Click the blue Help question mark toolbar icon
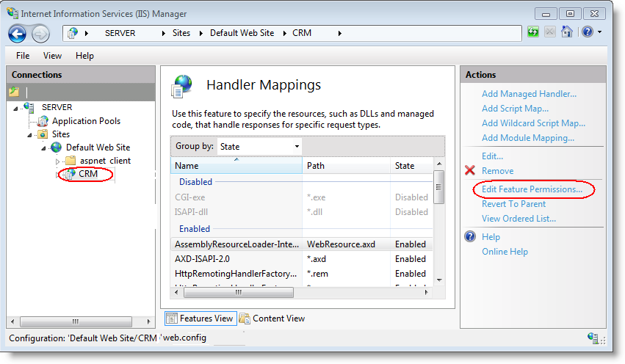 click(x=588, y=32)
